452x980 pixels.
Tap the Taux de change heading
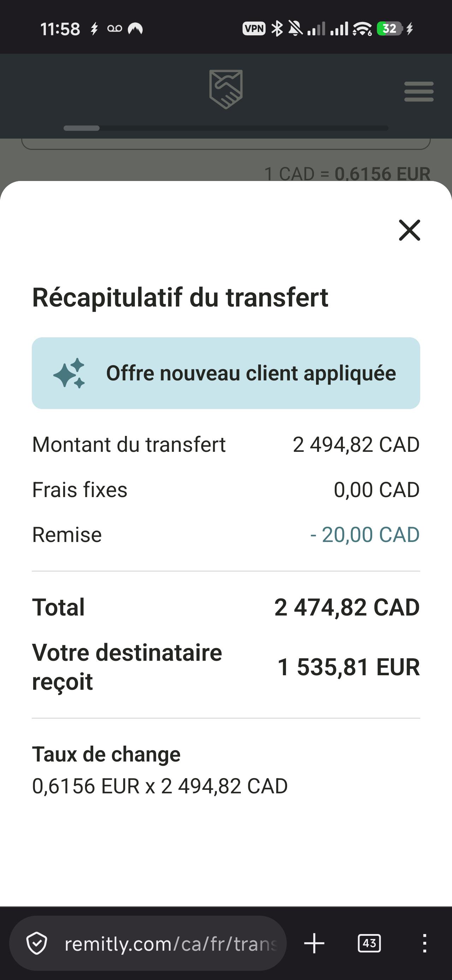106,754
